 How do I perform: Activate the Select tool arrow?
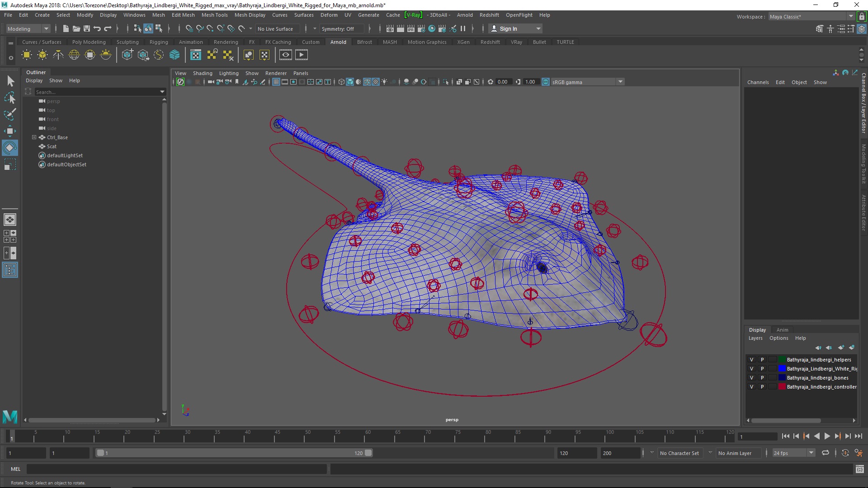(10, 81)
